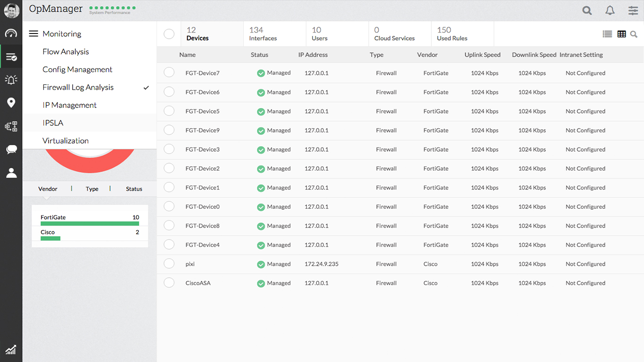Switch chart breakdown to Type

tap(92, 189)
